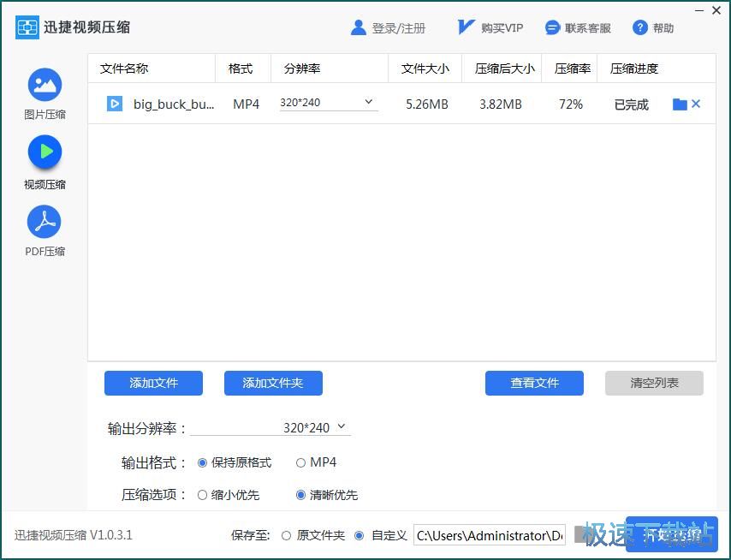
Task: Click the user avatar login icon
Action: coord(358,27)
